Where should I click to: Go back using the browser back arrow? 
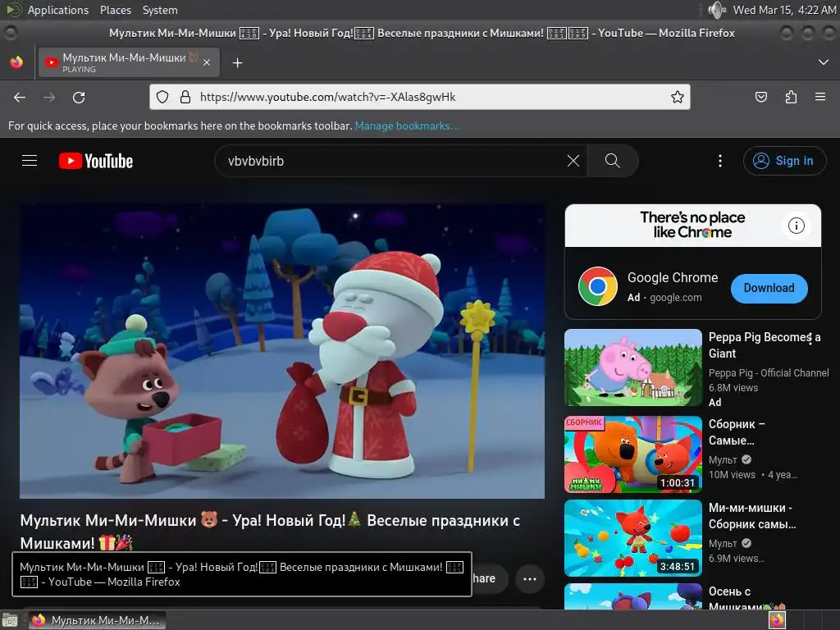20,97
